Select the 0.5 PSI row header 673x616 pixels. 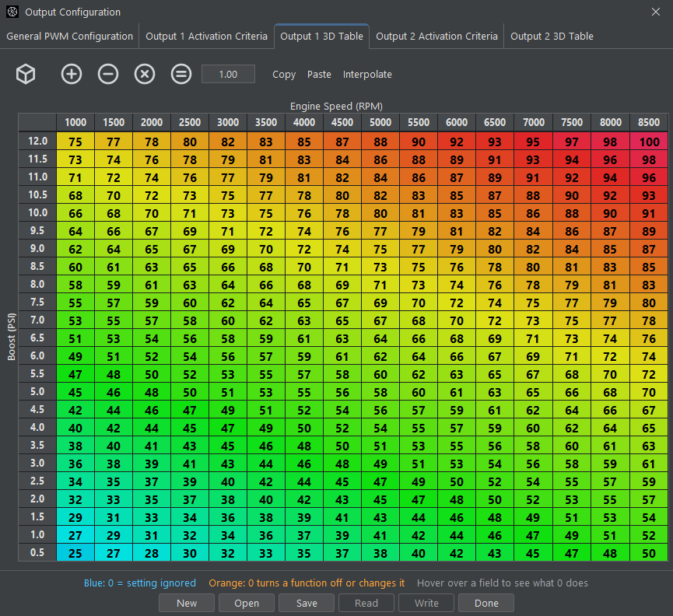click(38, 552)
